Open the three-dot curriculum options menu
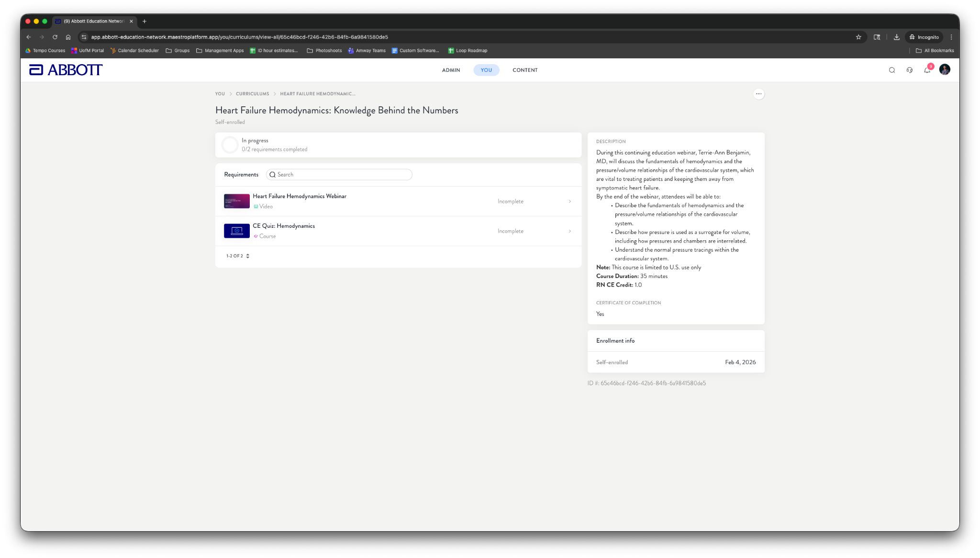Viewport: 980px width, 558px height. (x=758, y=94)
